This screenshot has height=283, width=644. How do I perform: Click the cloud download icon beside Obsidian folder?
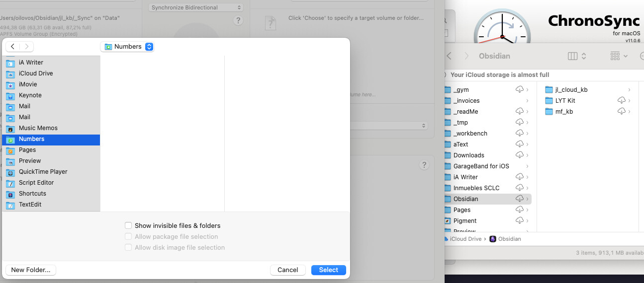point(520,199)
